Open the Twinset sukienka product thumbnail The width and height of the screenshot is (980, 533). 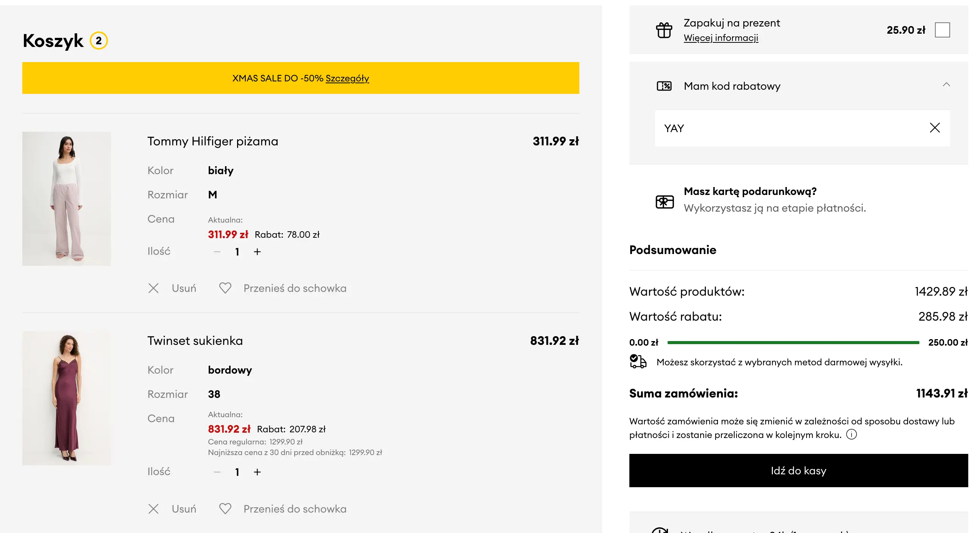(67, 398)
